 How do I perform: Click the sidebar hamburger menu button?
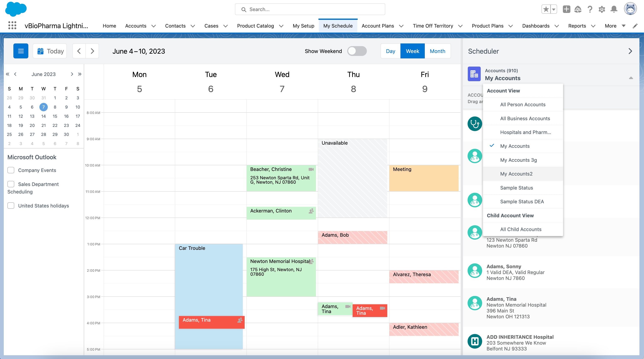(x=21, y=51)
